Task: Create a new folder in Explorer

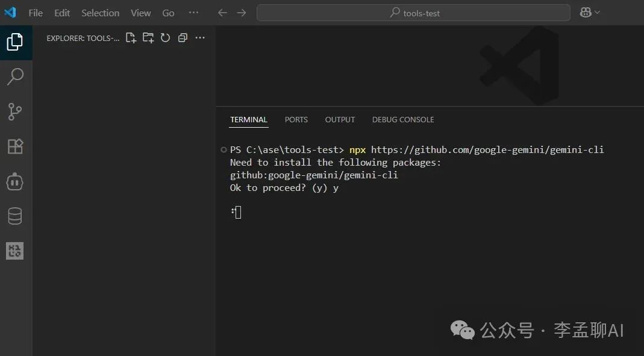Action: (148, 38)
